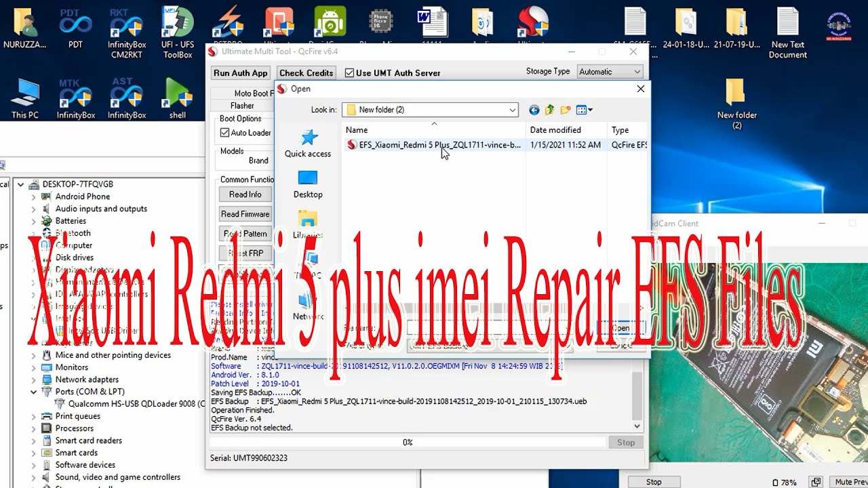Click the Stop button in QcFire
868x488 pixels.
point(625,443)
